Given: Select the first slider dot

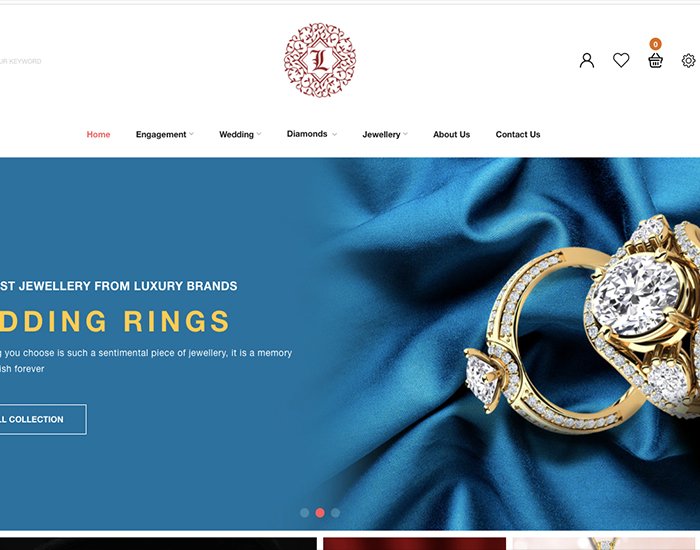Looking at the screenshot, I should [304, 512].
